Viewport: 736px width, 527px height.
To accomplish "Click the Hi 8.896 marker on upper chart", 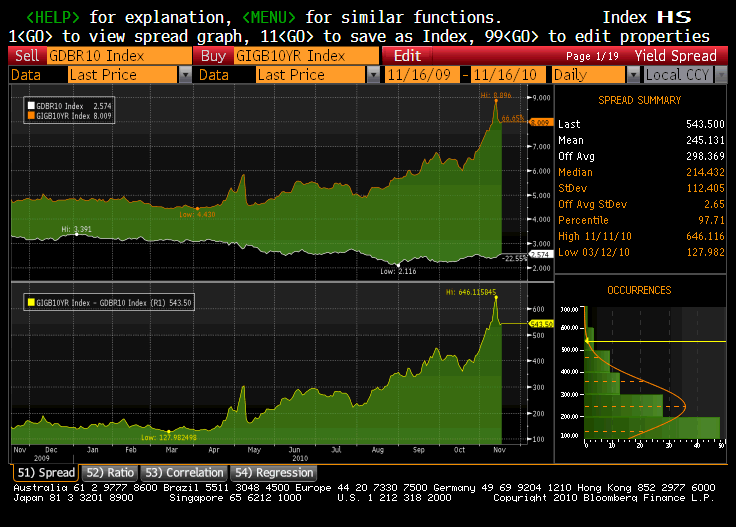I will coord(496,99).
